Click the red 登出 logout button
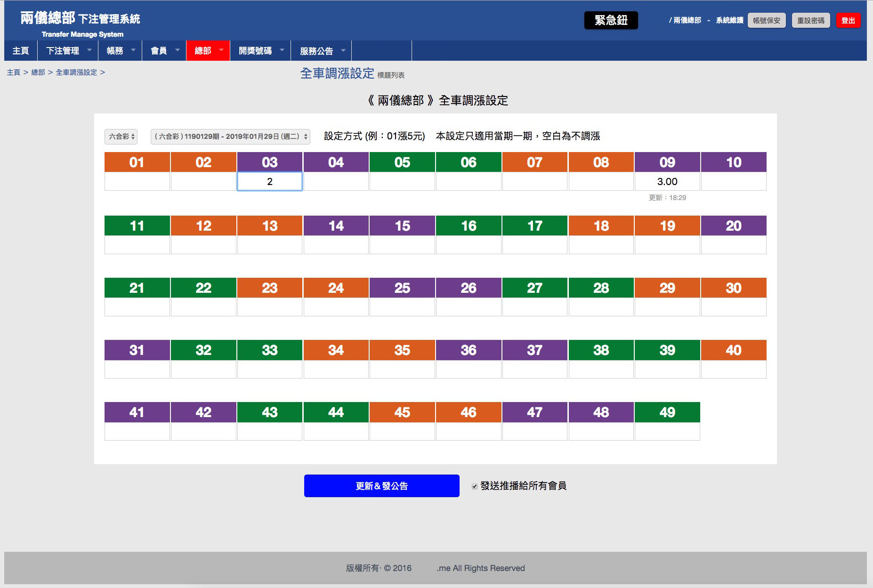The height and width of the screenshot is (588, 873). 848,21
